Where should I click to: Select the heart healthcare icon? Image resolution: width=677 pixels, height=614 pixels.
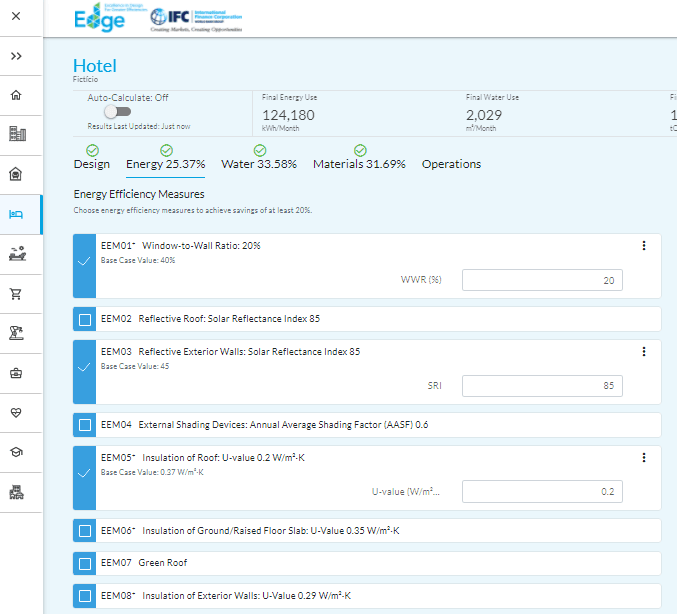tap(16, 412)
